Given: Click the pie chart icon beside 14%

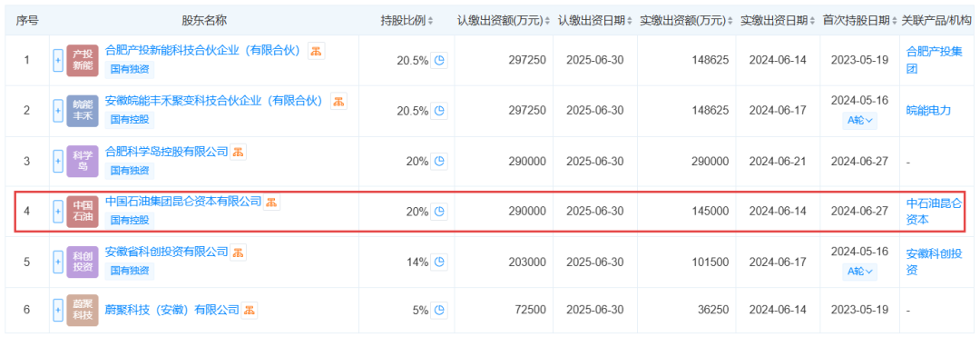Looking at the screenshot, I should tap(439, 262).
